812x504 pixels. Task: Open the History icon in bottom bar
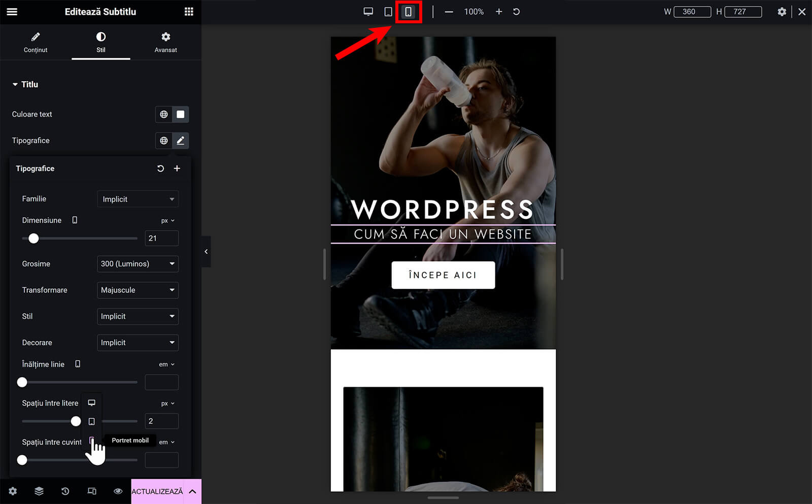click(x=65, y=491)
